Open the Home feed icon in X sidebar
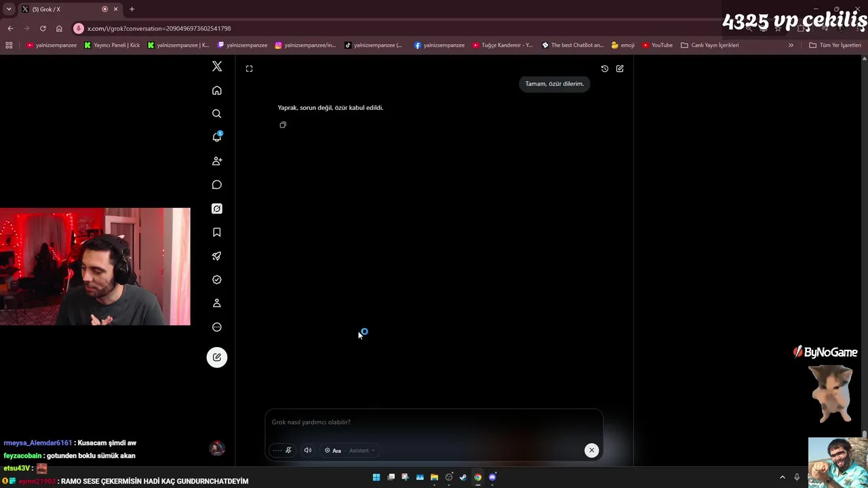Screen dimensions: 868x488 [217, 90]
